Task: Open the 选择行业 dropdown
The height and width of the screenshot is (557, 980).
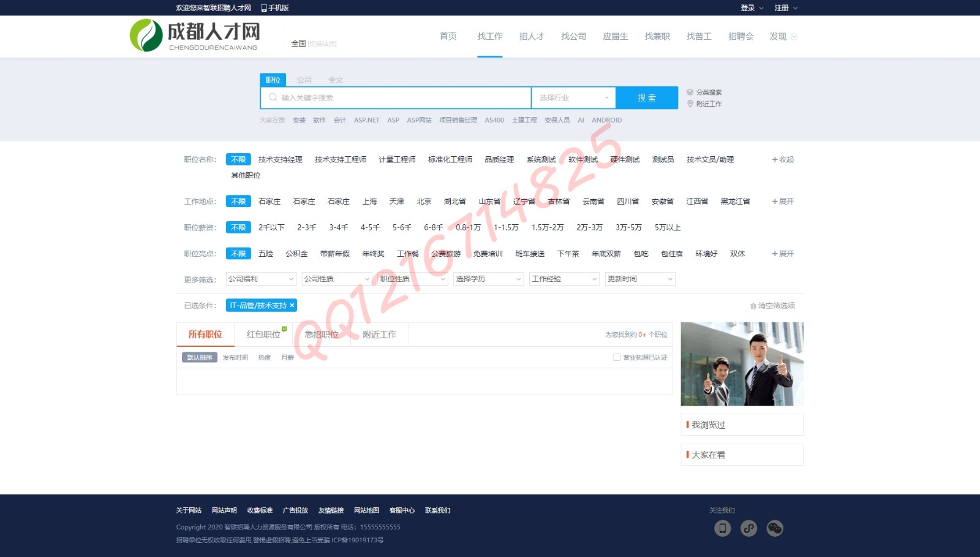Action: click(573, 98)
